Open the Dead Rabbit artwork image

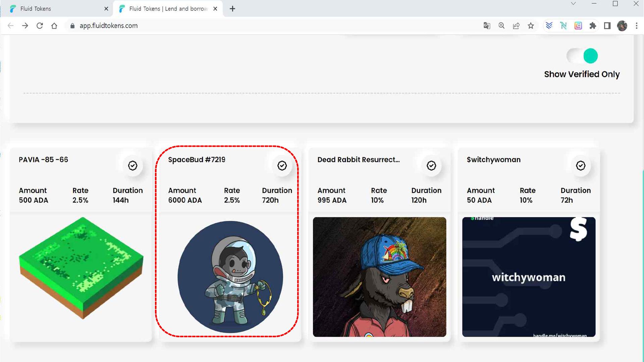[379, 277]
